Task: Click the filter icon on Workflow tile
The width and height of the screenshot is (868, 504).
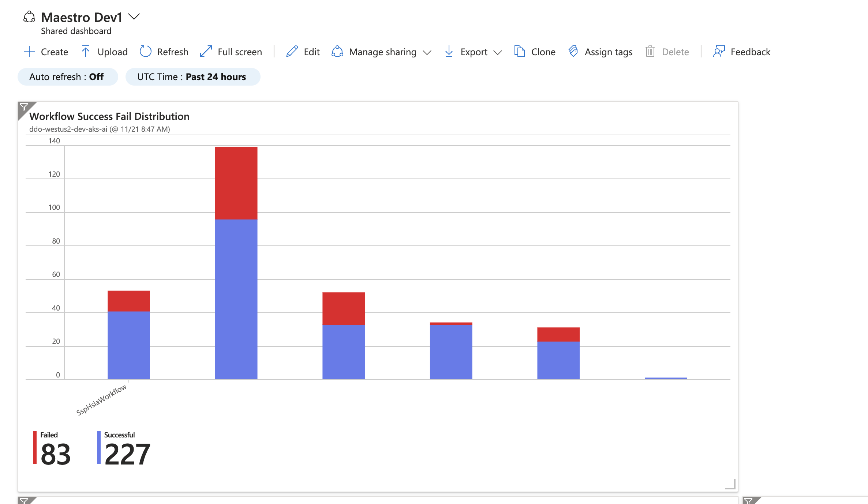Action: [24, 107]
